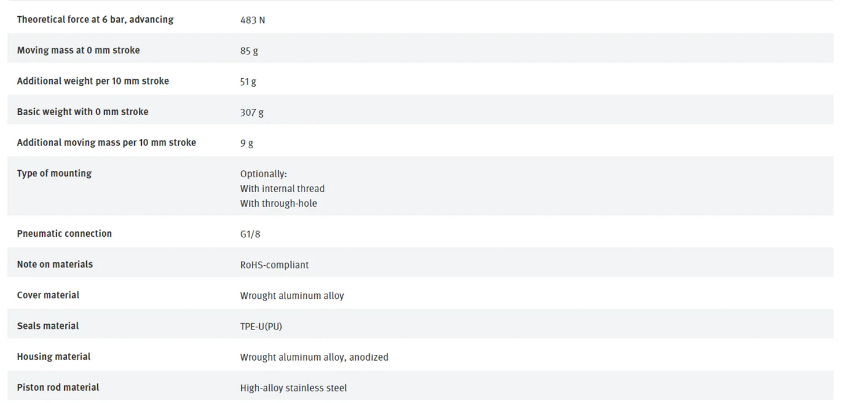The image size is (868, 403).
Task: Select the 85 g moving mass value
Action: [x=249, y=51]
